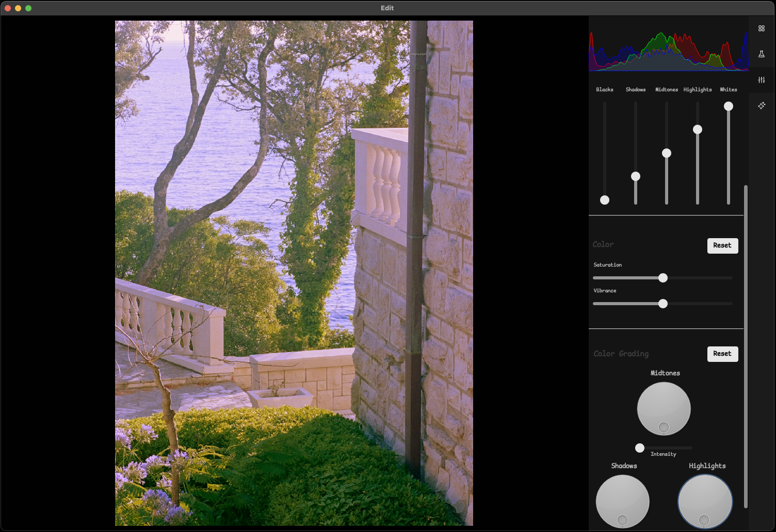Click the Color Grading section heading
Viewport: 776px width, 532px height.
pos(621,354)
